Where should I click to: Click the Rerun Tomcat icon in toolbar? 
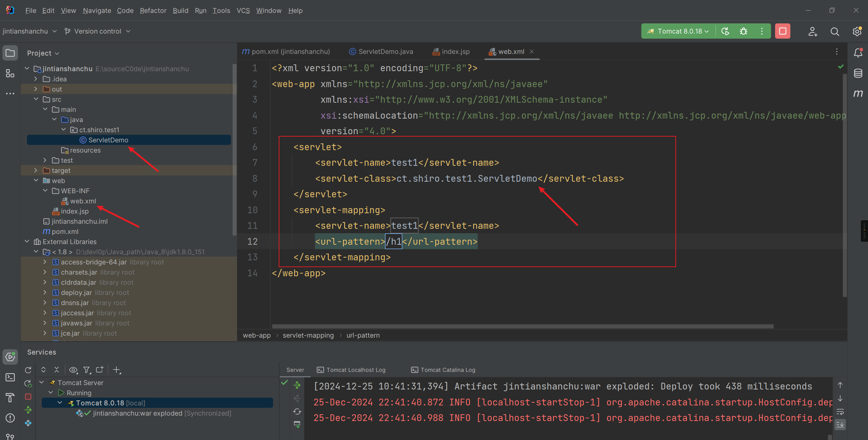pyautogui.click(x=725, y=31)
